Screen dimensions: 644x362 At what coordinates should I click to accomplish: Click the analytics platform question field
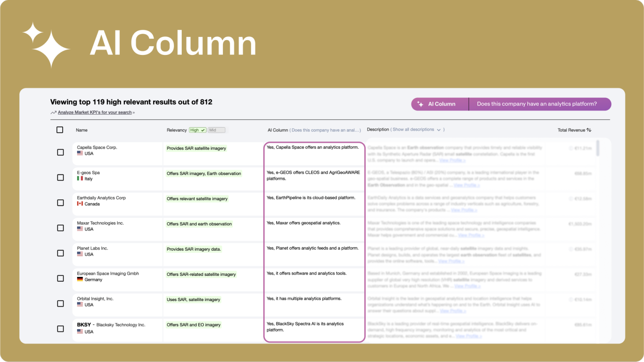pyautogui.click(x=540, y=104)
